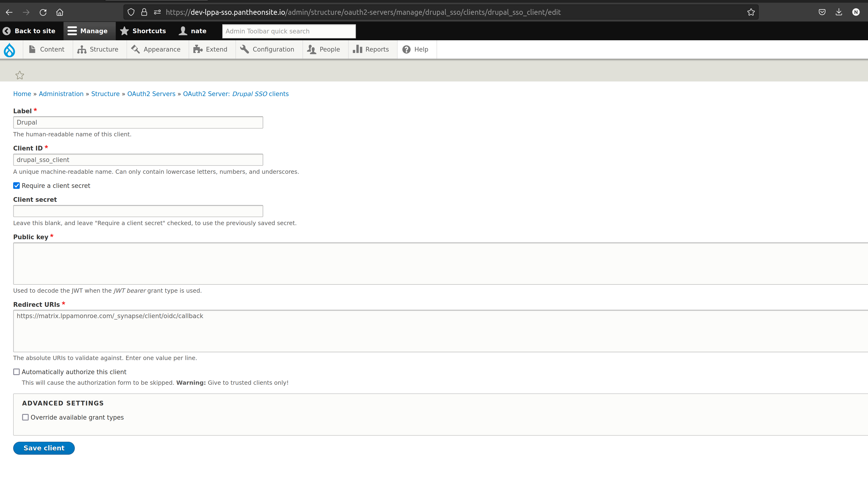
Task: Open the Manage menu
Action: (89, 31)
